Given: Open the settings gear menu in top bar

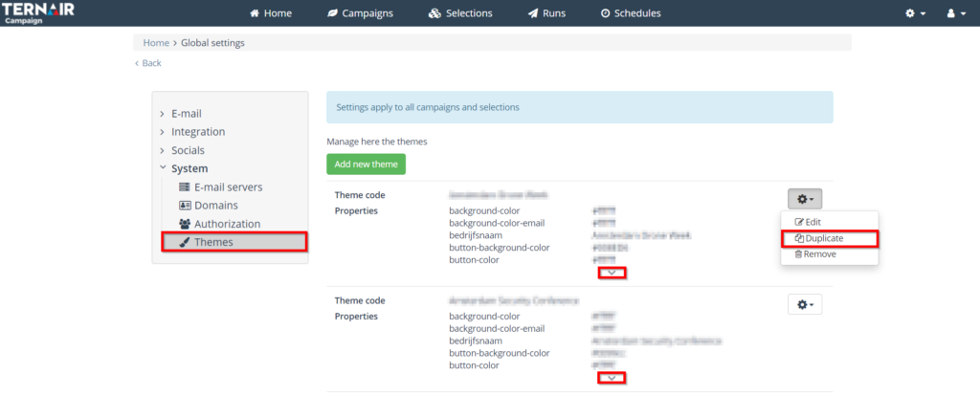Looking at the screenshot, I should (916, 13).
